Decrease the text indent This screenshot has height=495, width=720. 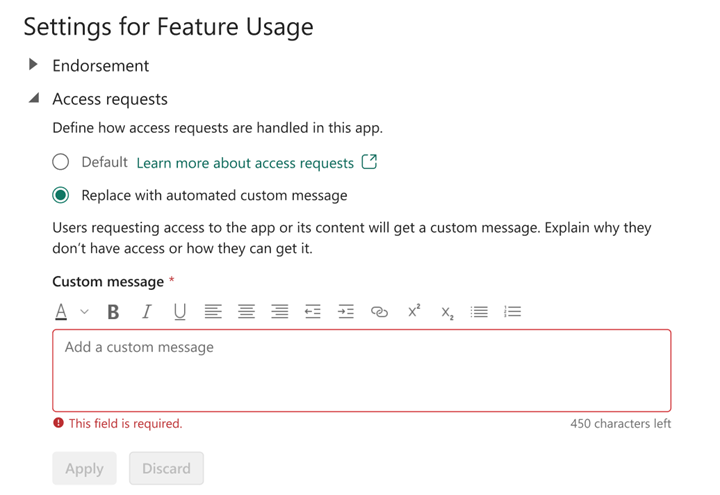313,312
